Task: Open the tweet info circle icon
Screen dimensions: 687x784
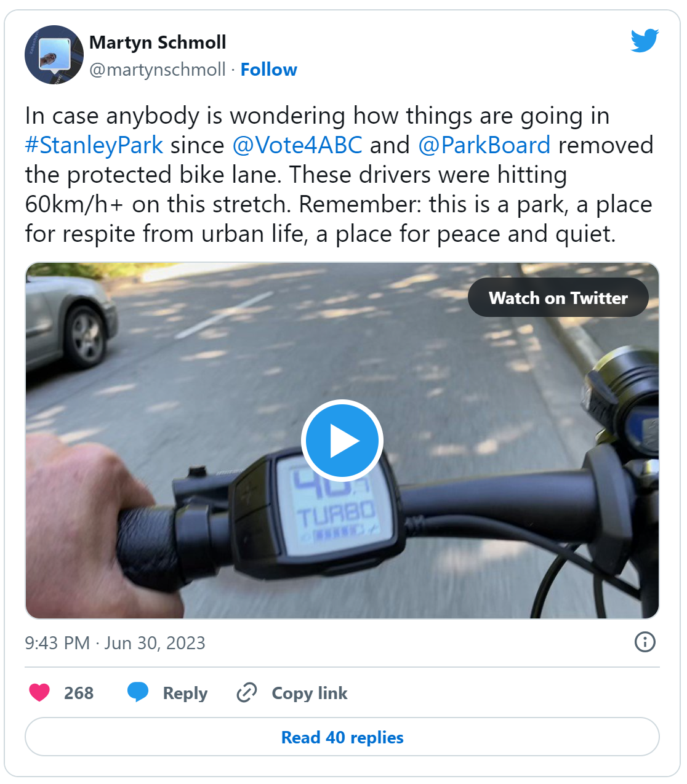Action: pos(645,642)
